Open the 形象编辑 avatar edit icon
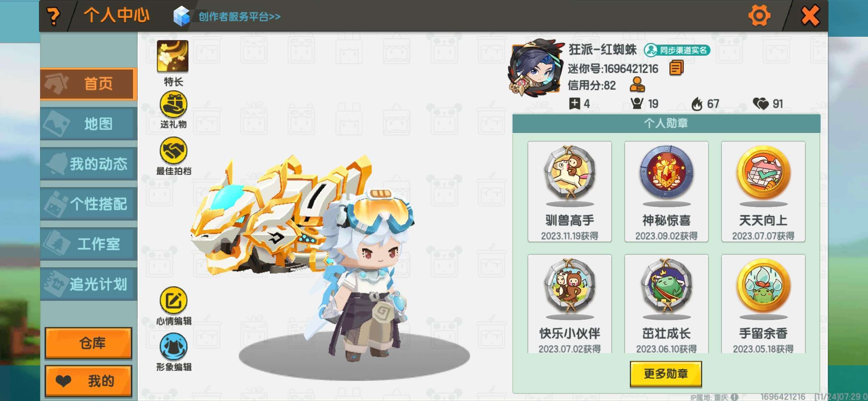This screenshot has height=401, width=868. pyautogui.click(x=173, y=347)
